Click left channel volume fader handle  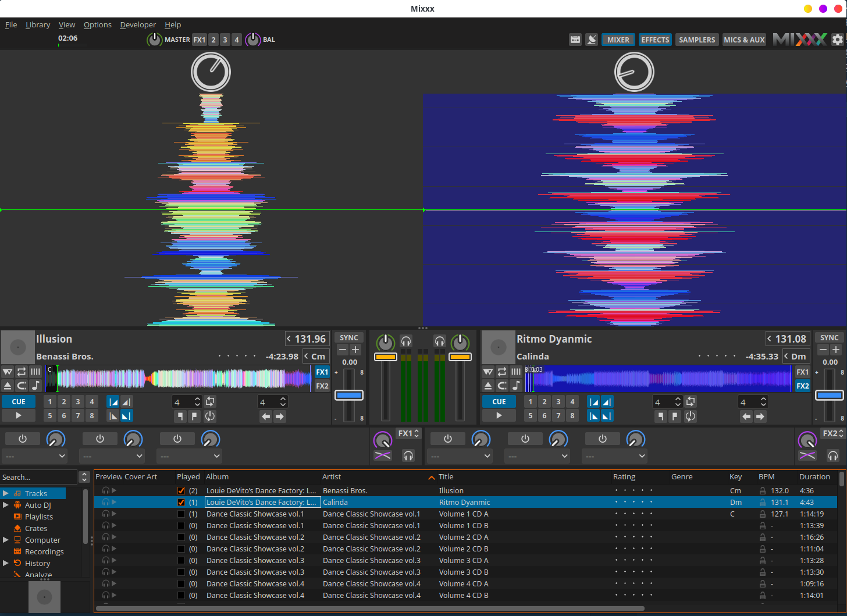pyautogui.click(x=385, y=357)
